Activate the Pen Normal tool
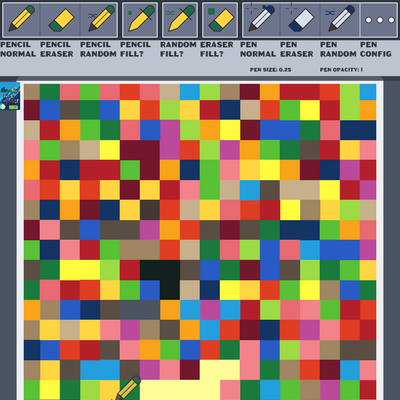Image resolution: width=400 pixels, height=400 pixels. pyautogui.click(x=261, y=20)
